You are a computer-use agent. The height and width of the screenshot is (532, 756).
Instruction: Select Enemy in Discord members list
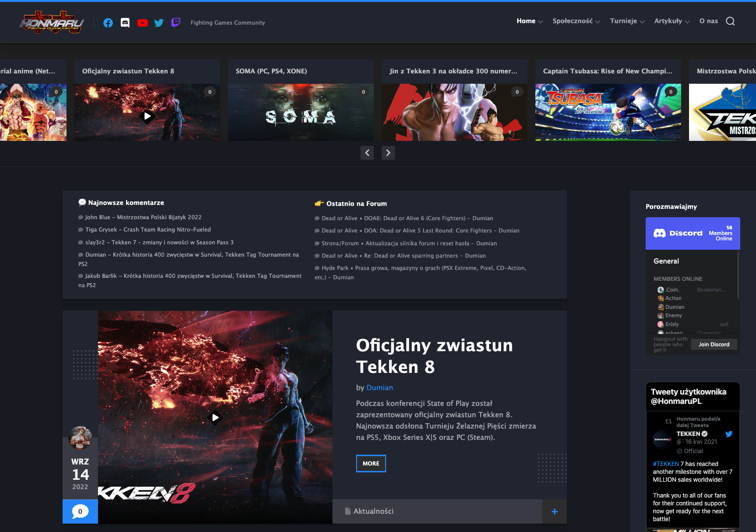[x=674, y=316]
